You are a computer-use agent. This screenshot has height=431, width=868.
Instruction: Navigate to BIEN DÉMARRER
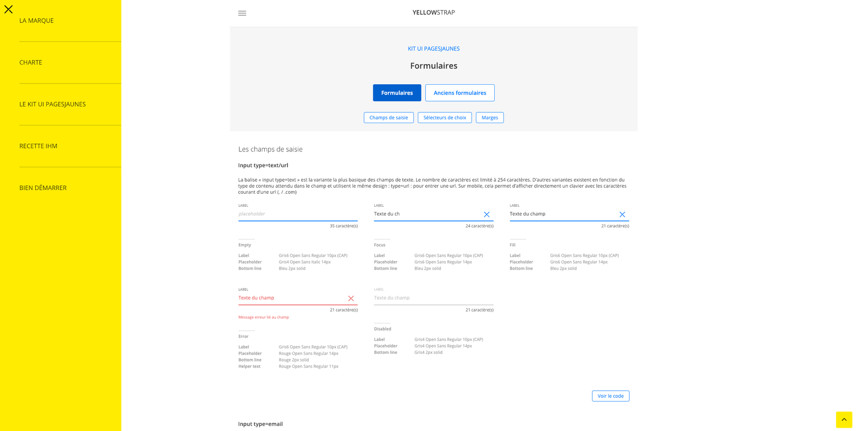tap(43, 188)
